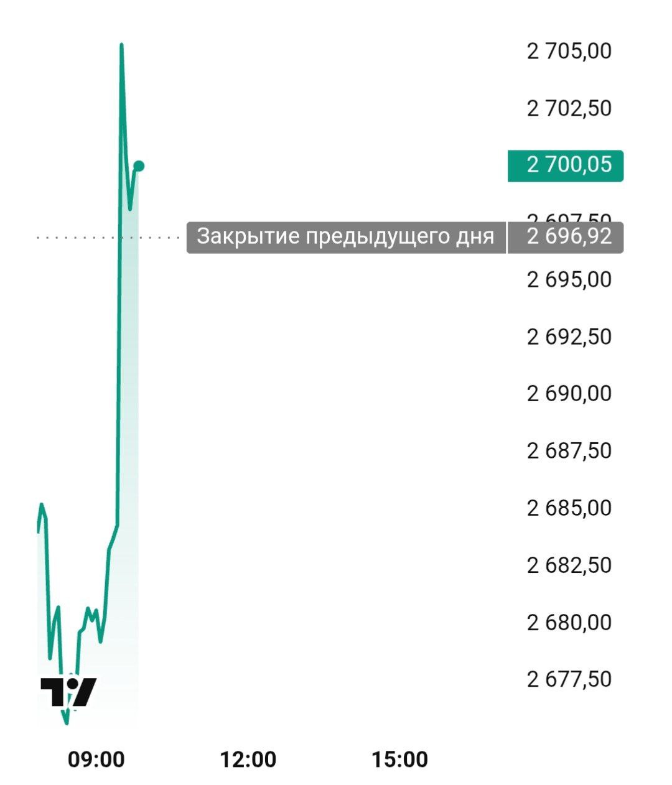672x785 pixels.
Task: Select the 2 695,00 price scale value
Action: pos(569,280)
